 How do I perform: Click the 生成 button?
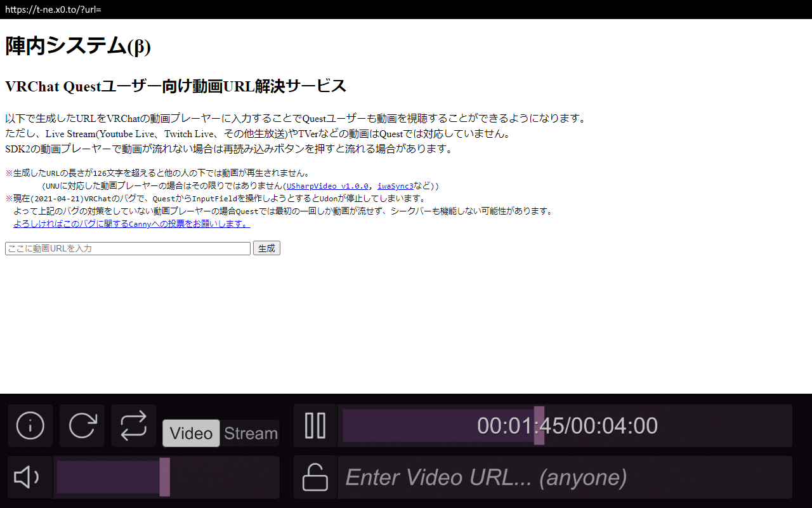tap(266, 248)
